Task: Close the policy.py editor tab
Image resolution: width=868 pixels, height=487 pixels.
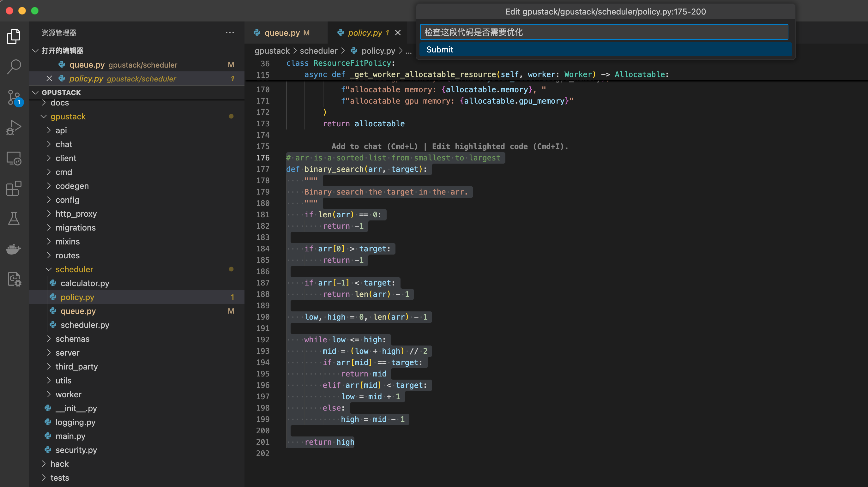Action: [x=398, y=33]
